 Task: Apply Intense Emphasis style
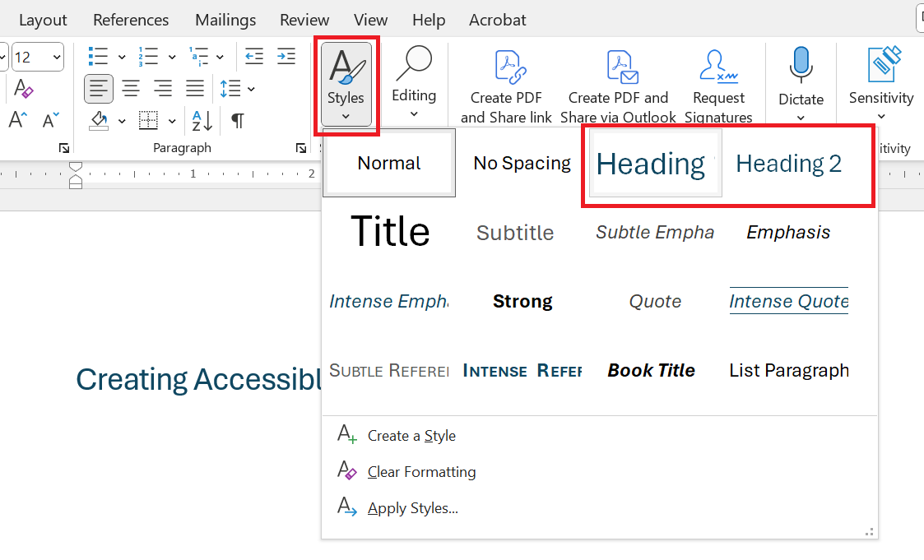389,302
